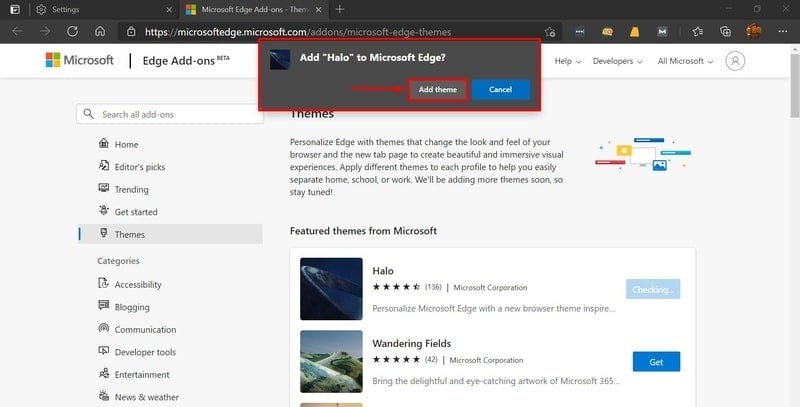
Task: Click the Get button for Wandering Fields
Action: click(656, 362)
